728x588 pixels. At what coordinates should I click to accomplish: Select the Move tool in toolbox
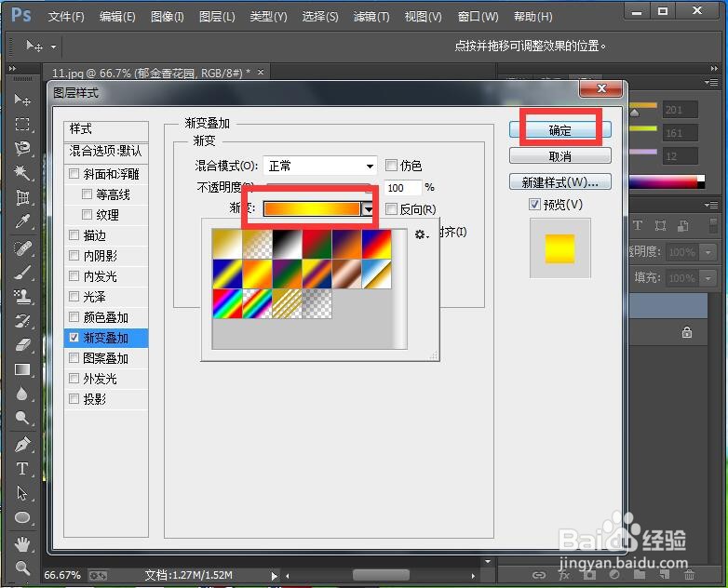21,100
